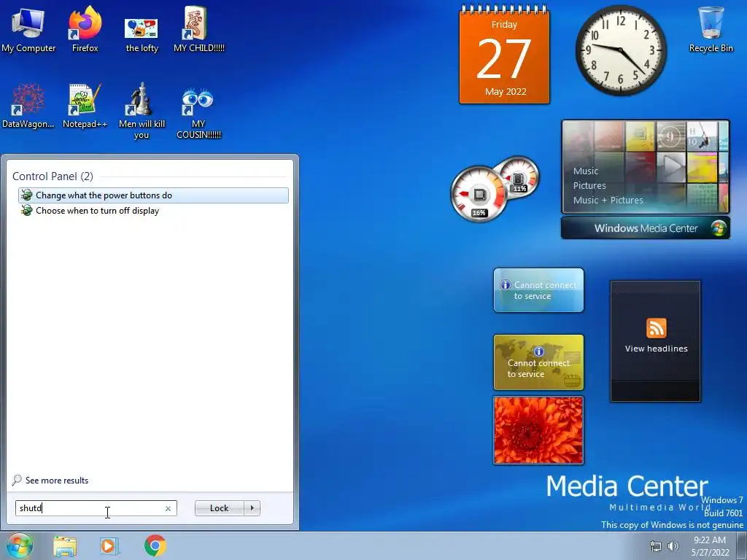The image size is (747, 560).
Task: Click the RAM meter gadget showing 11%
Action: pyautogui.click(x=519, y=178)
